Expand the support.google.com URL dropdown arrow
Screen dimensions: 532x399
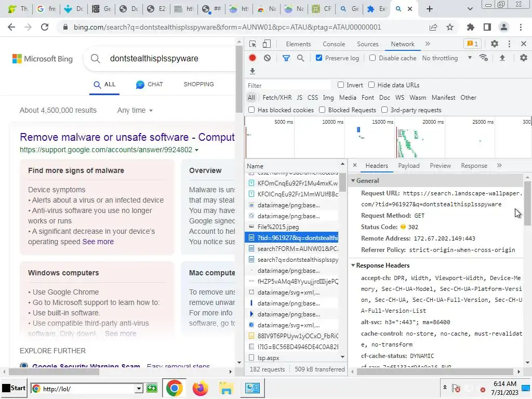[197, 150]
